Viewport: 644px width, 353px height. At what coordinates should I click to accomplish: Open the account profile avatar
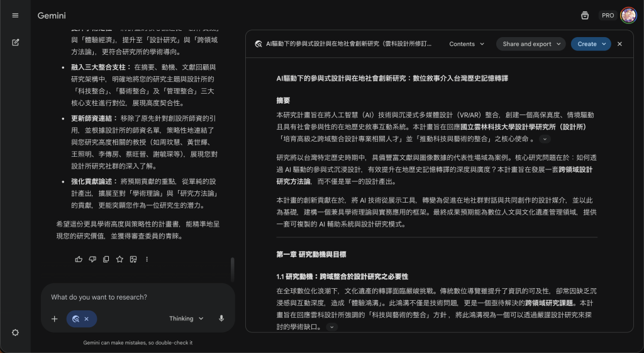628,16
